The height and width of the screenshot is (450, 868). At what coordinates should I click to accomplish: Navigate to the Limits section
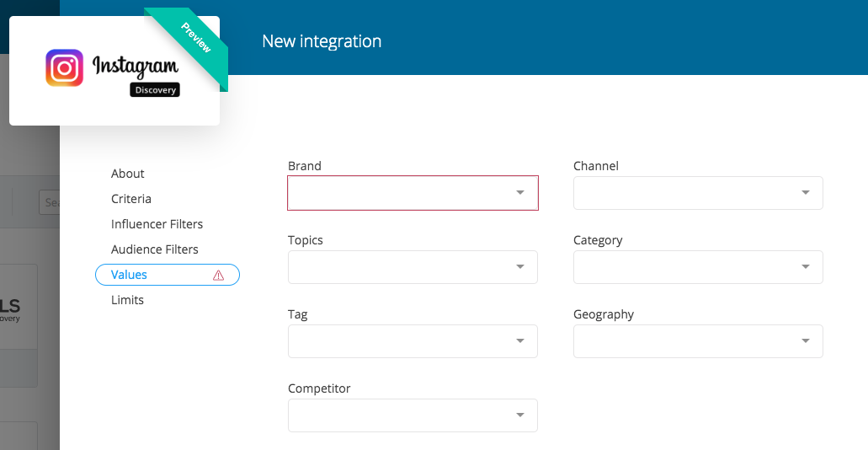click(x=128, y=300)
